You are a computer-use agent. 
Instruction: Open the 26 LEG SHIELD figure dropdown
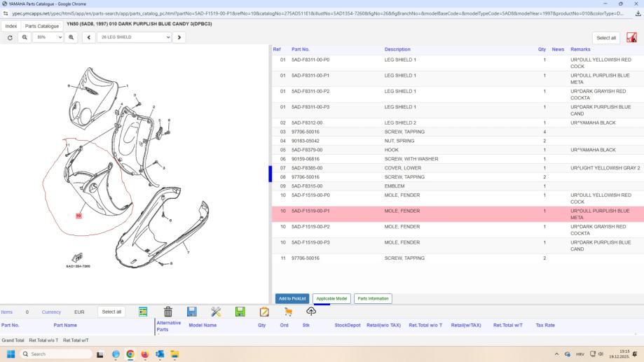tap(134, 37)
